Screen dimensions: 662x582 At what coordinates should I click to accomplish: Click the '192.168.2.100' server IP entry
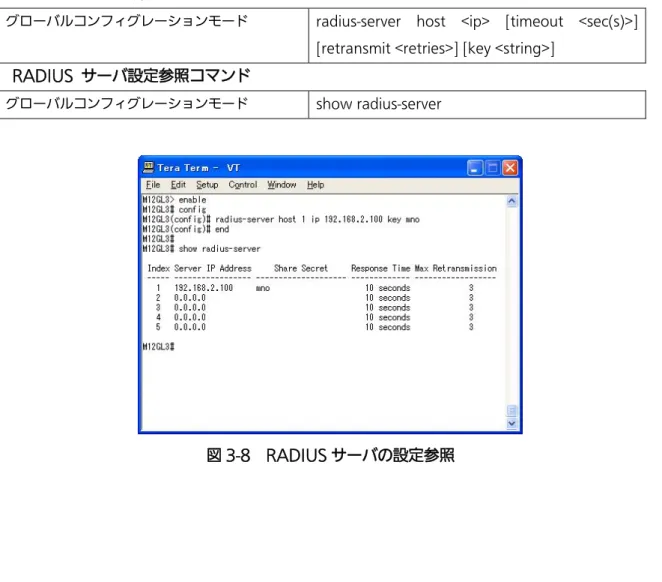(x=203, y=288)
